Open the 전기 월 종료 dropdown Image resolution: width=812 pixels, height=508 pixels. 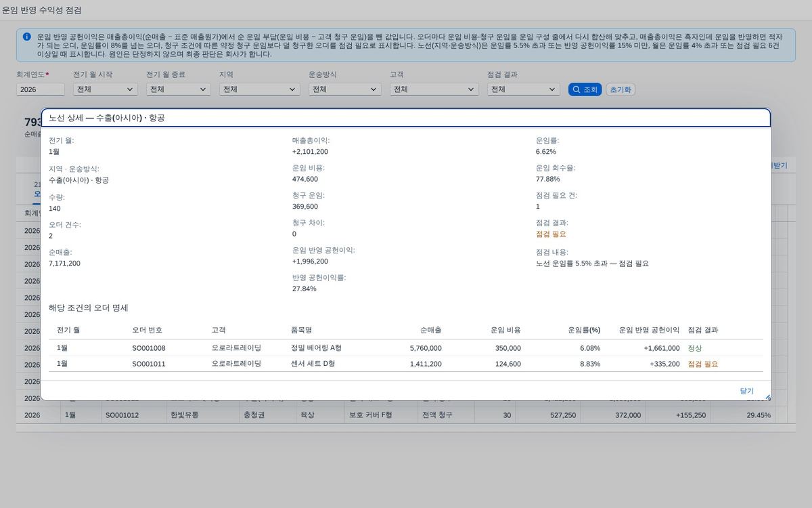click(x=178, y=89)
